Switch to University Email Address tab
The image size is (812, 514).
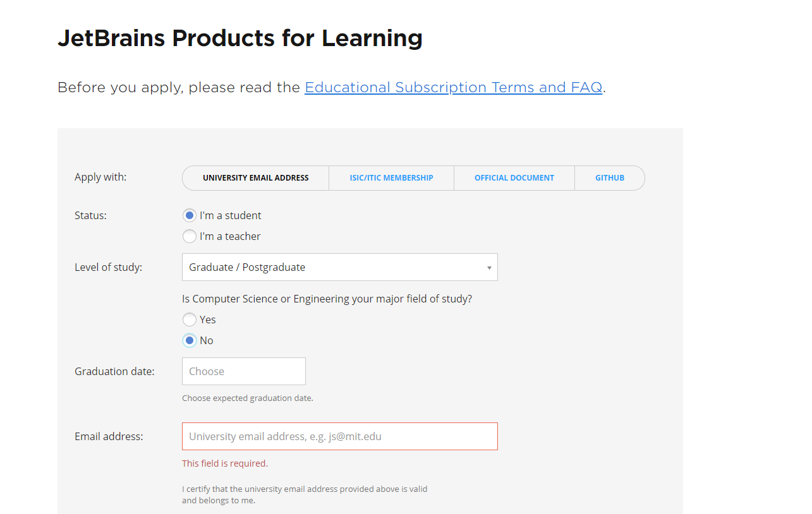255,178
